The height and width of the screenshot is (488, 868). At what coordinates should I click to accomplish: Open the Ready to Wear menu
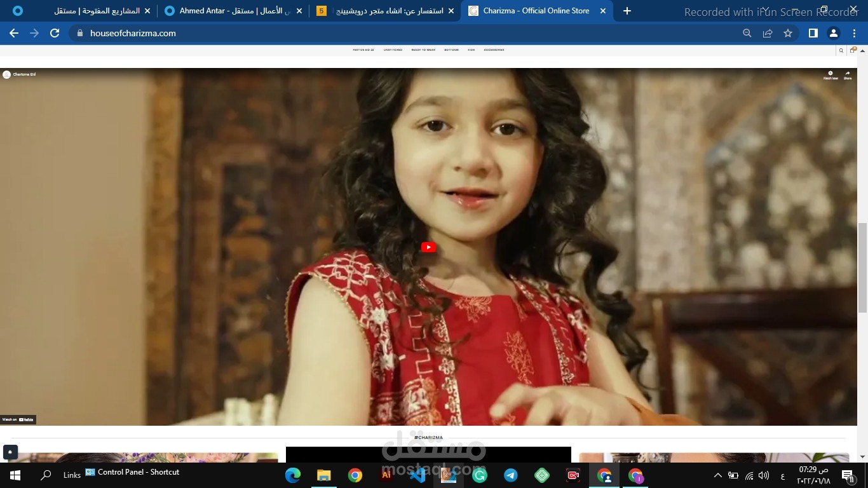click(x=423, y=50)
